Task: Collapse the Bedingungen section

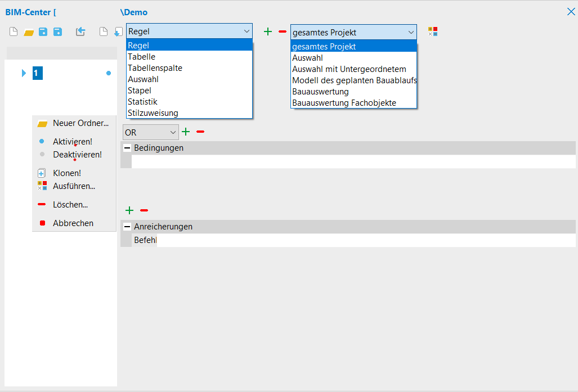Action: (x=127, y=148)
